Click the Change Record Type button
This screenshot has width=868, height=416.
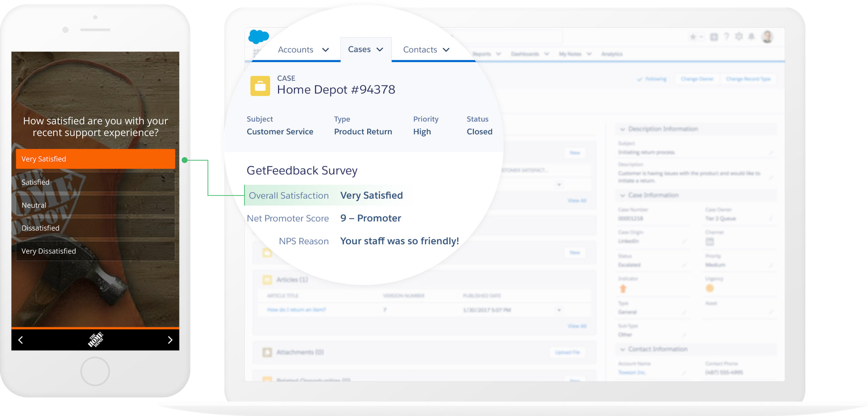tap(748, 79)
